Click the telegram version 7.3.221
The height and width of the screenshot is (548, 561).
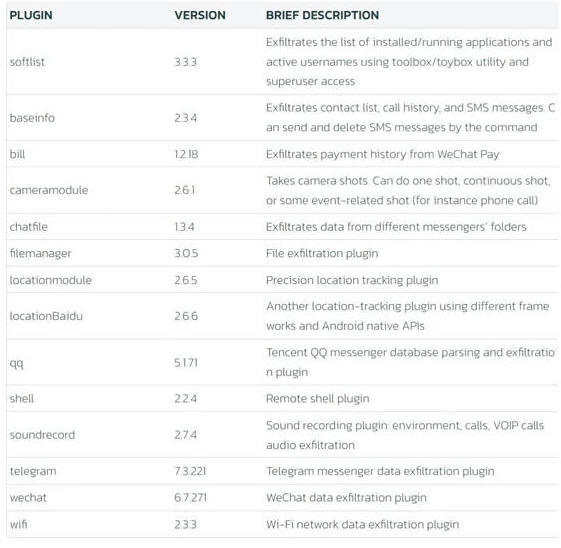[190, 471]
